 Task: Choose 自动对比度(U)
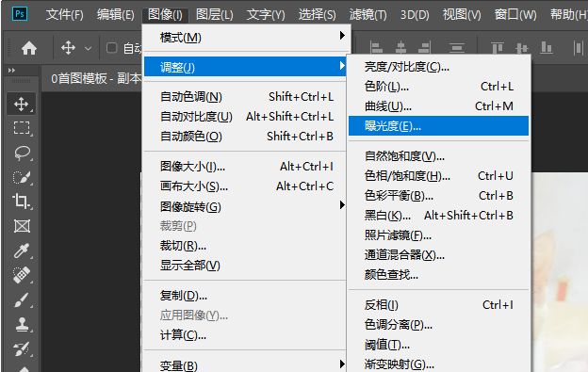pyautogui.click(x=245, y=117)
